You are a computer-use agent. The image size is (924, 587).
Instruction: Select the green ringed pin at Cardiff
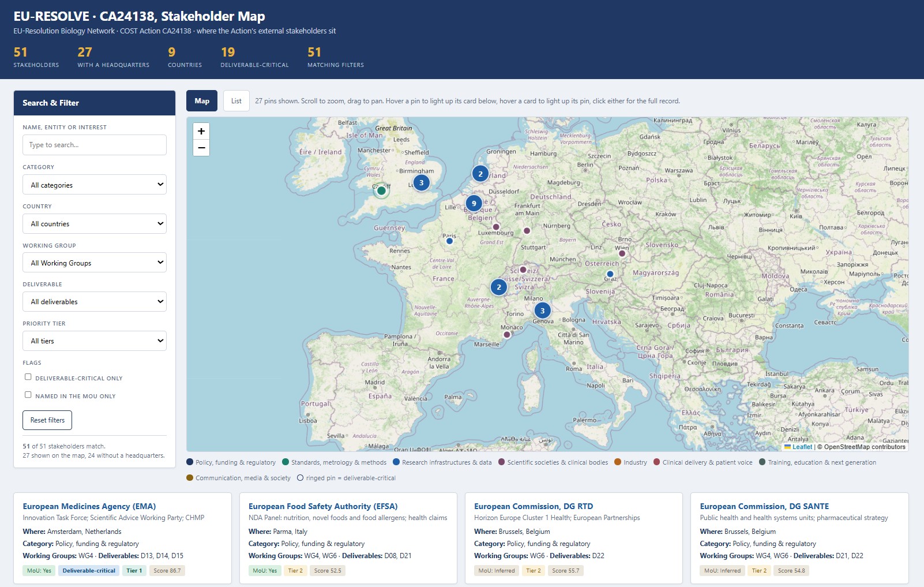point(381,190)
